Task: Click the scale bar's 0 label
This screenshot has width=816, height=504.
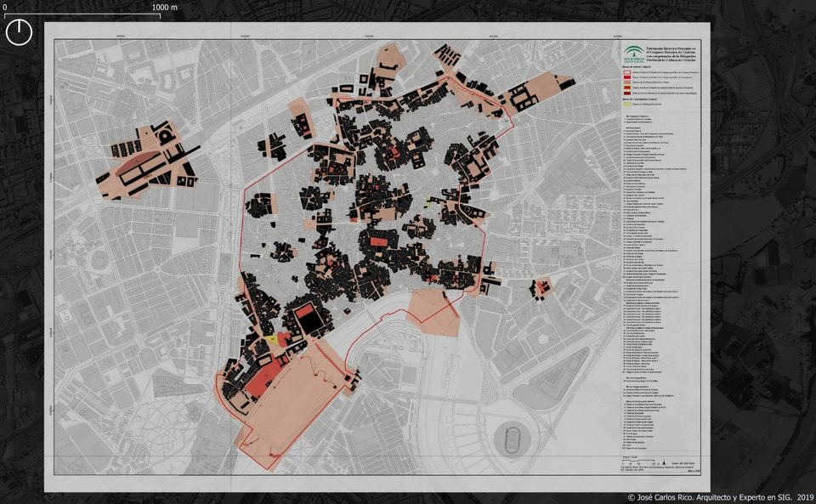Action: (4, 8)
